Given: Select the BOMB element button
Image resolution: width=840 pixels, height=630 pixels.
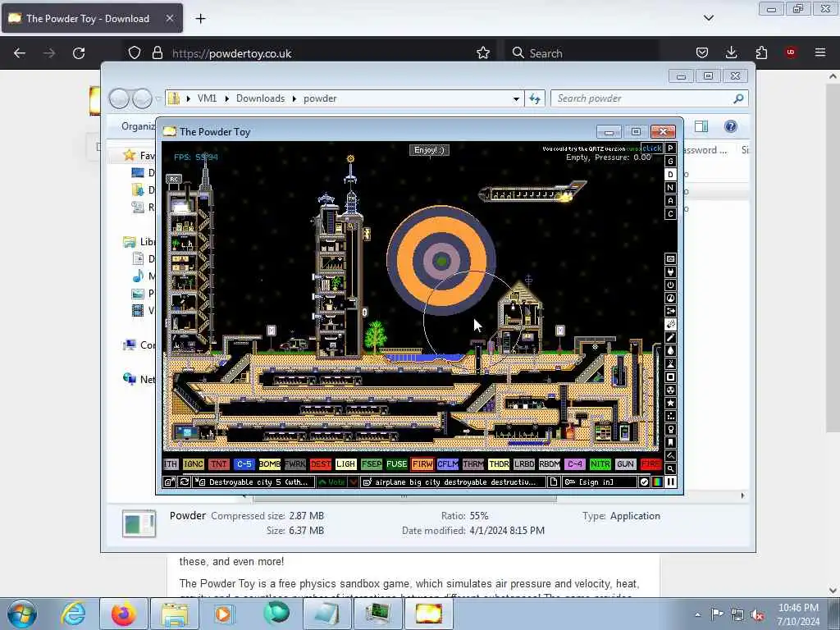Looking at the screenshot, I should point(269,464).
